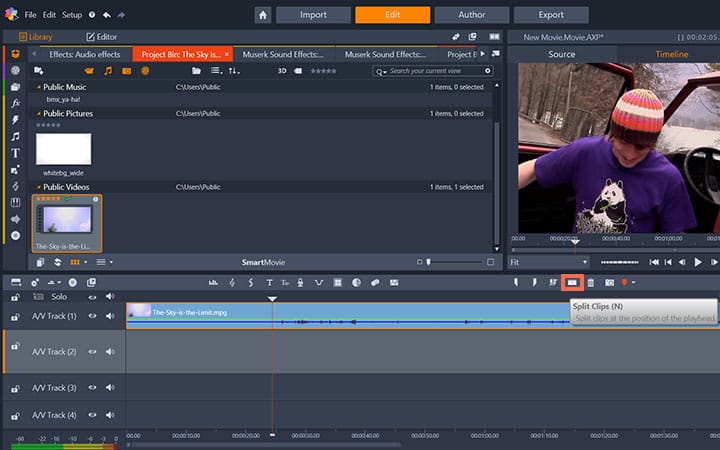Hide video on A/V Track (2)
Image resolution: width=720 pixels, height=450 pixels.
(x=92, y=352)
